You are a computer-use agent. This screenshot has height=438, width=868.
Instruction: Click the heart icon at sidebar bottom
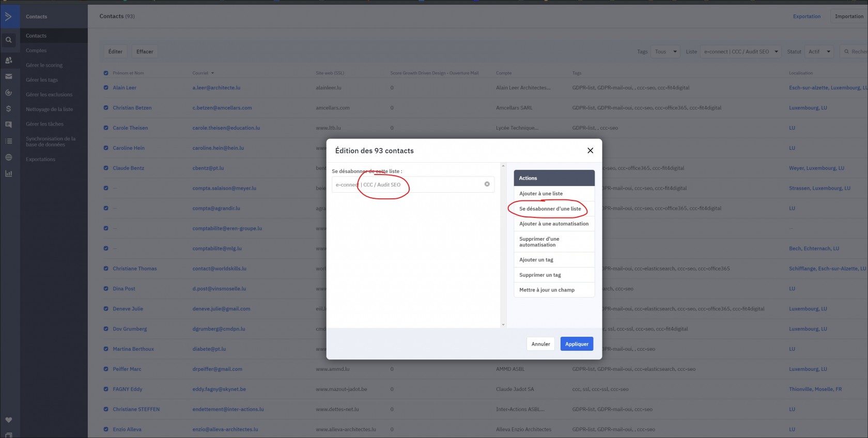pos(8,420)
